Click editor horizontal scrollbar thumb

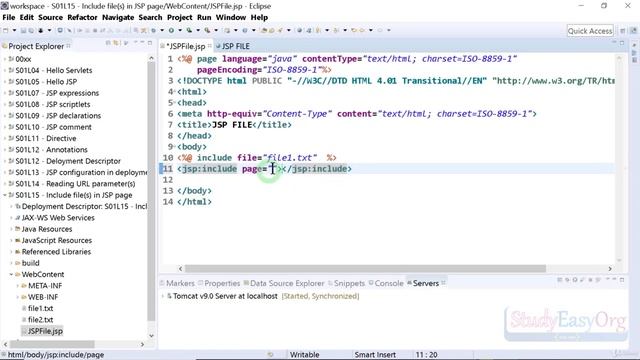point(365,269)
